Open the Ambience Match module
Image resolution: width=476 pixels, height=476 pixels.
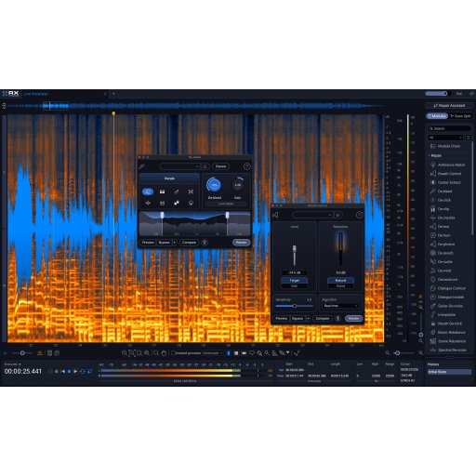447,165
